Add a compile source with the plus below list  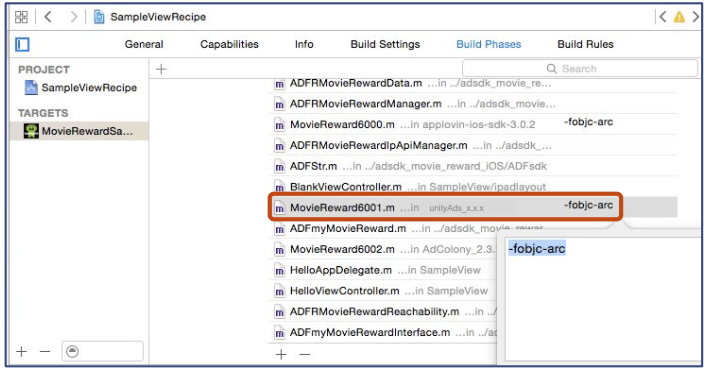click(x=281, y=354)
